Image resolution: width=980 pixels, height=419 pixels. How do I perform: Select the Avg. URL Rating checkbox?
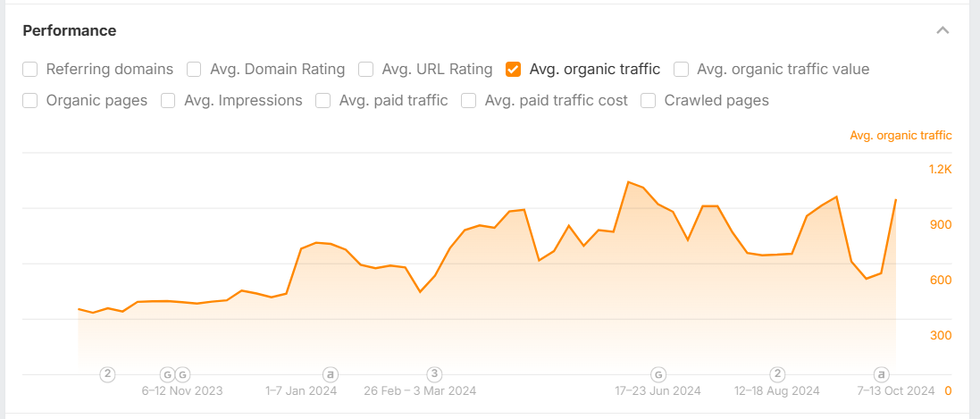pos(365,69)
